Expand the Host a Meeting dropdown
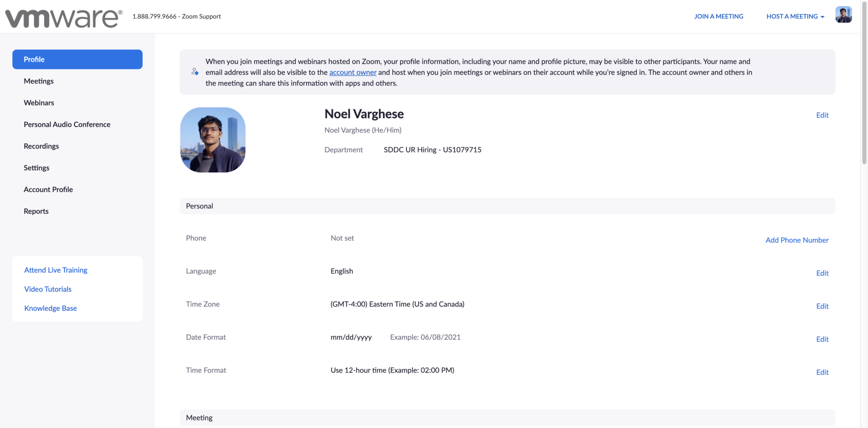The width and height of the screenshot is (868, 428). 795,17
